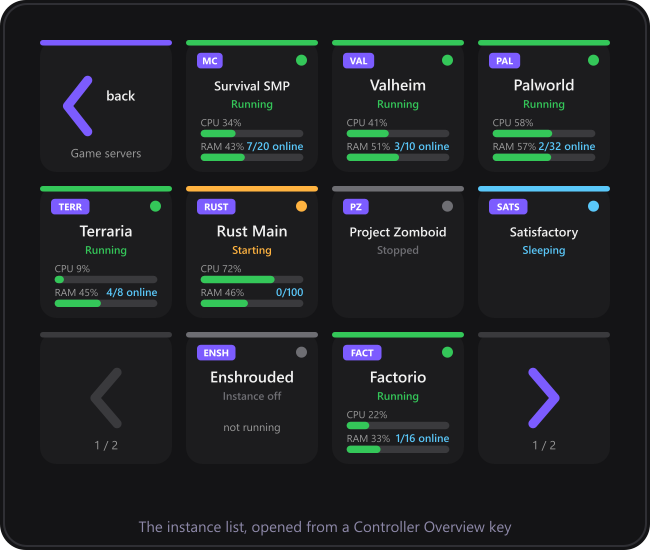The image size is (650, 550).
Task: Click Factorio RAM usage bar
Action: [x=398, y=449]
